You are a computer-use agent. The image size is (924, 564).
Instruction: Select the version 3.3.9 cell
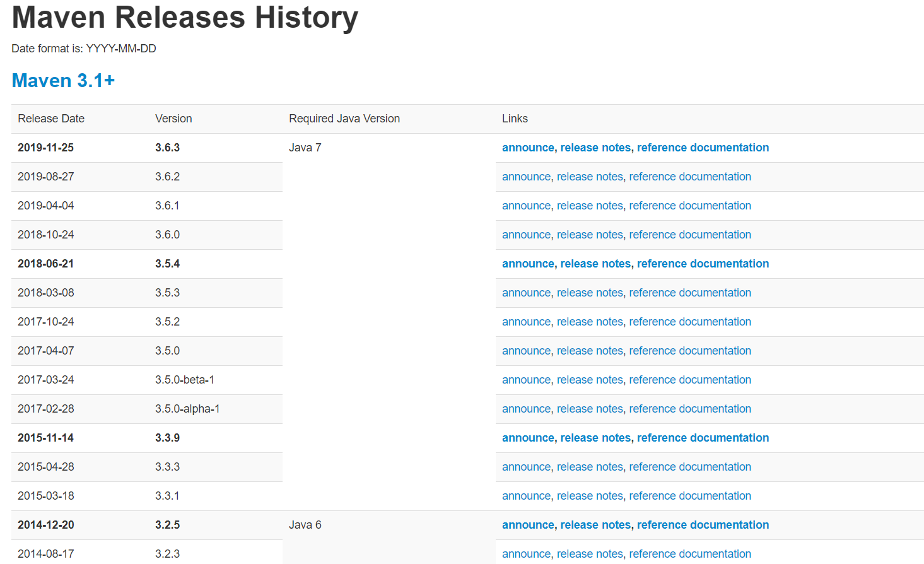(216, 438)
